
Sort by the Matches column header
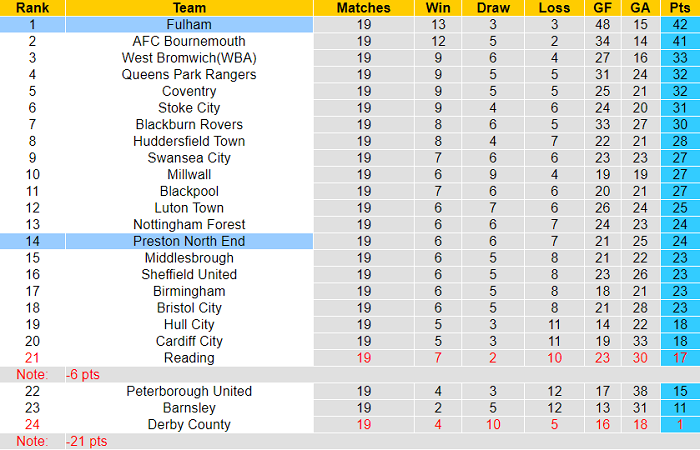tap(363, 8)
